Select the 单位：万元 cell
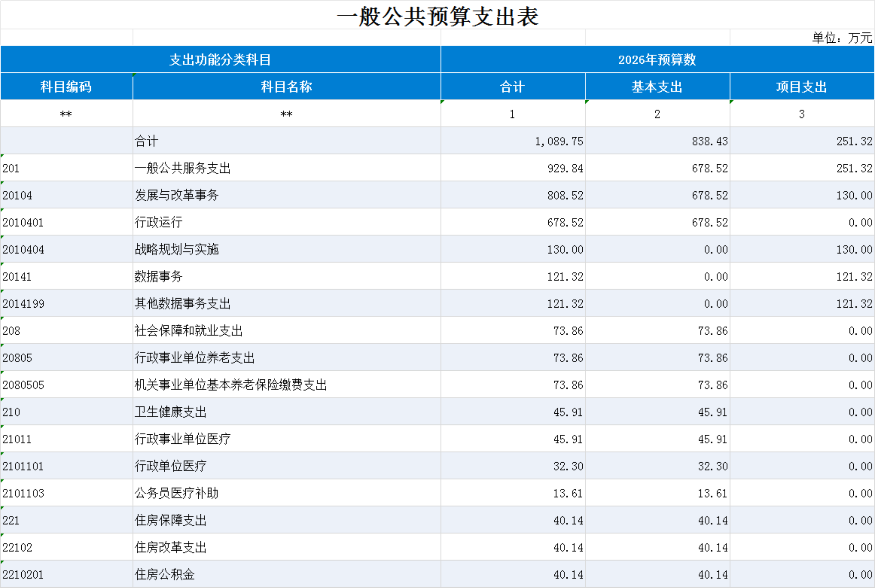This screenshot has height=588, width=875. 842,38
